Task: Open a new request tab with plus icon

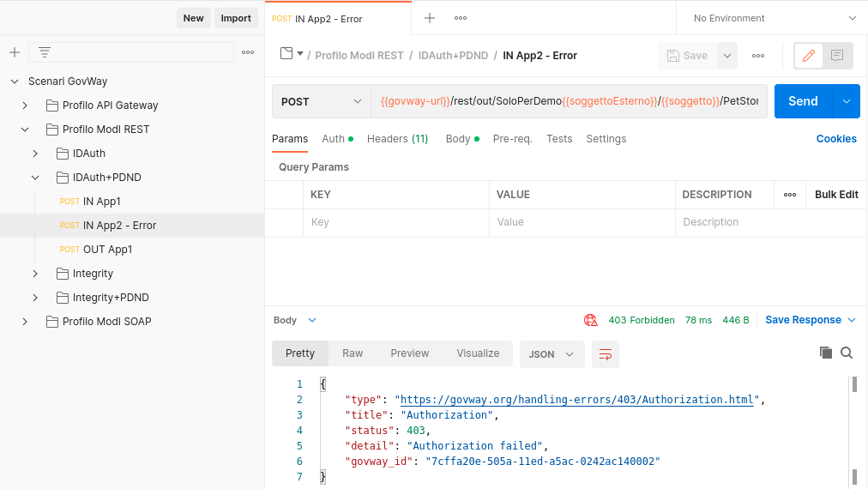Action: click(430, 18)
